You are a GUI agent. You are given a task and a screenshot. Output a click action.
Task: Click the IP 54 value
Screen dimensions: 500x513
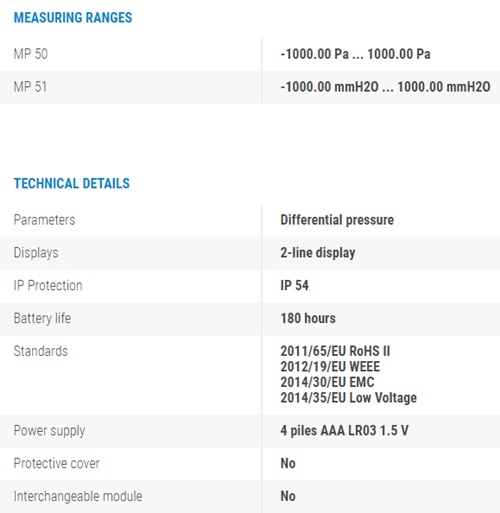[294, 286]
